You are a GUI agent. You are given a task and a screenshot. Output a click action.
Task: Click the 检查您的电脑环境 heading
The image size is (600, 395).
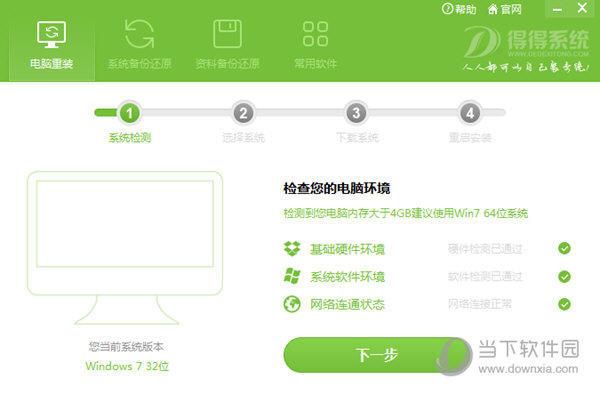[337, 188]
